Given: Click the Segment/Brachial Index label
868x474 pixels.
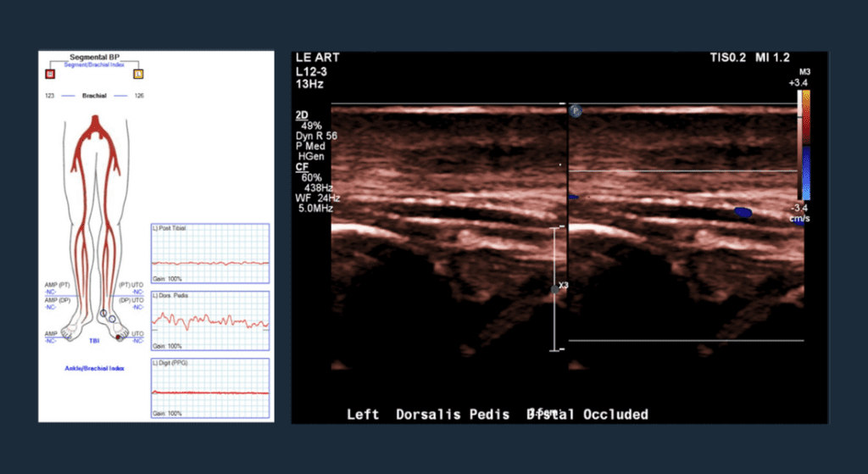Looking at the screenshot, I should pos(93,64).
